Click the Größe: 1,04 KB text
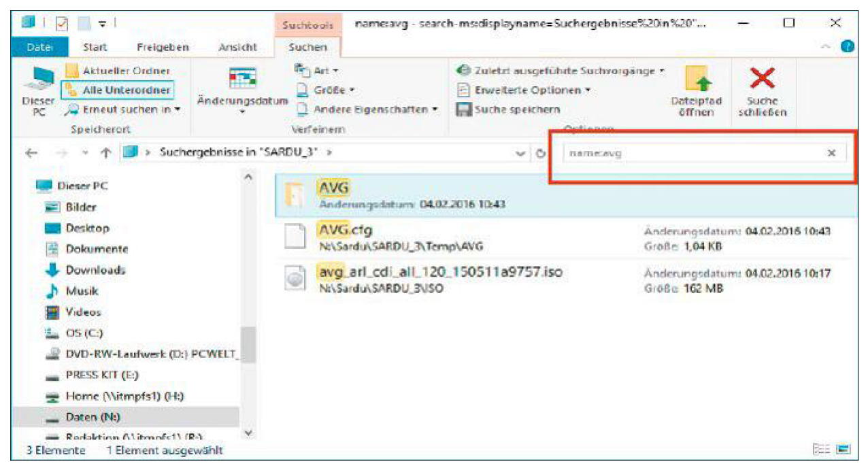 pos(682,246)
